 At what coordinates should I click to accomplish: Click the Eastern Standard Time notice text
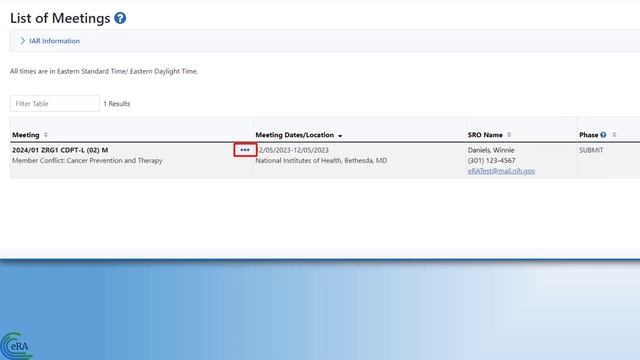(x=104, y=71)
